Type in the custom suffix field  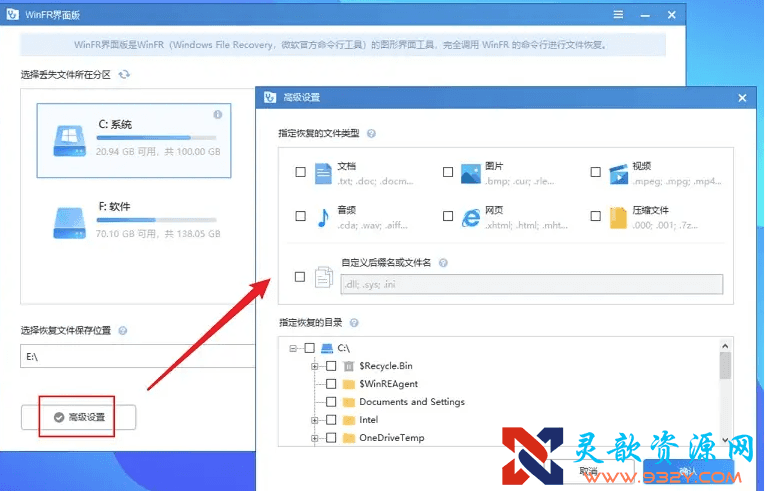coord(532,284)
